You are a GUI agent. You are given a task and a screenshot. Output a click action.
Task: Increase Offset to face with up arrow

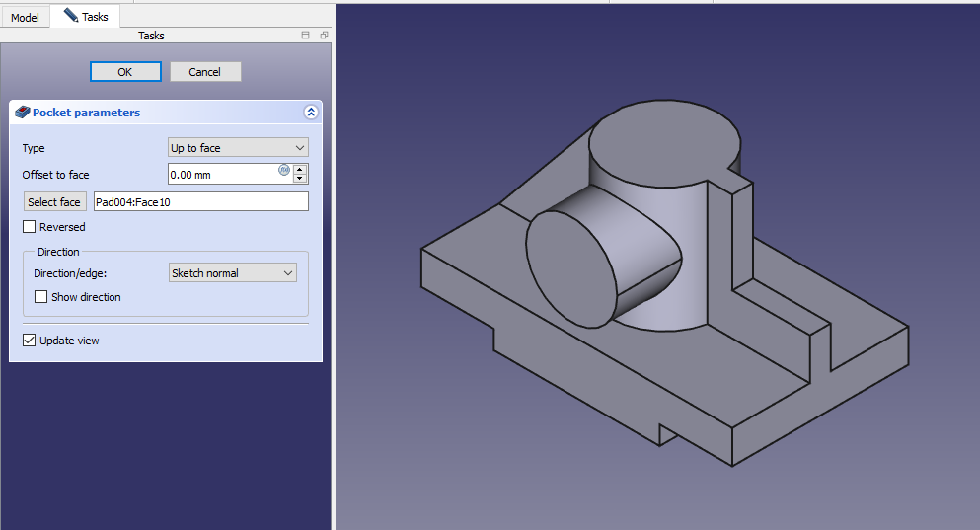pyautogui.click(x=300, y=170)
